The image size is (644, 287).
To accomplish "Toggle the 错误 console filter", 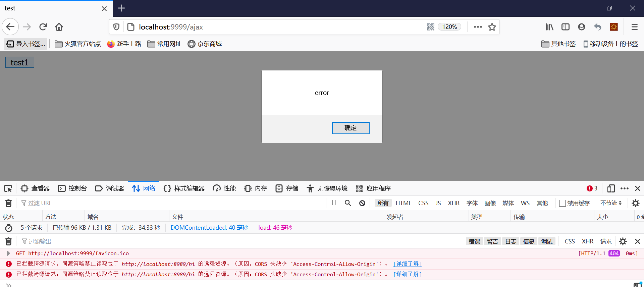I will [474, 241].
